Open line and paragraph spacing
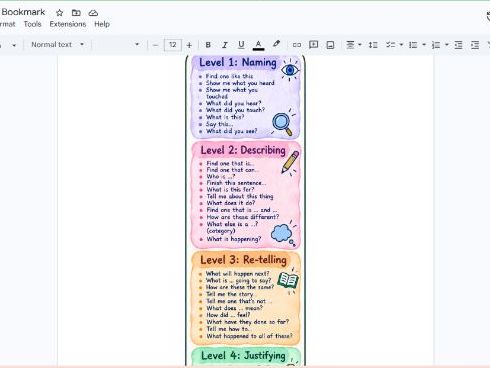 (x=373, y=45)
